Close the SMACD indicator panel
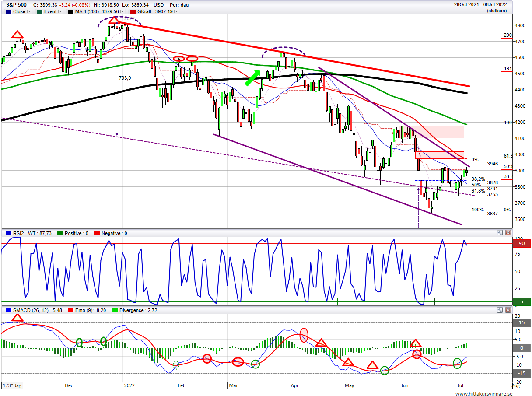Viewport: 532px width, 396px height. pyautogui.click(x=508, y=310)
